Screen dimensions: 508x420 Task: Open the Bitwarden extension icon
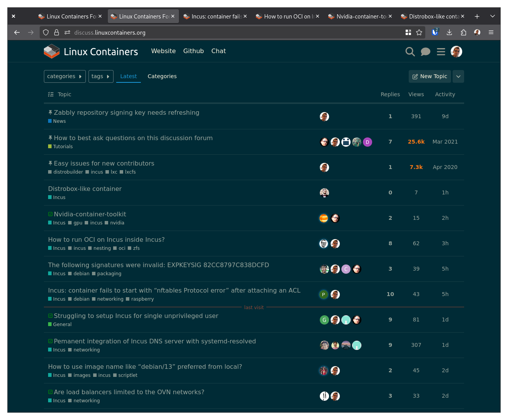point(435,32)
